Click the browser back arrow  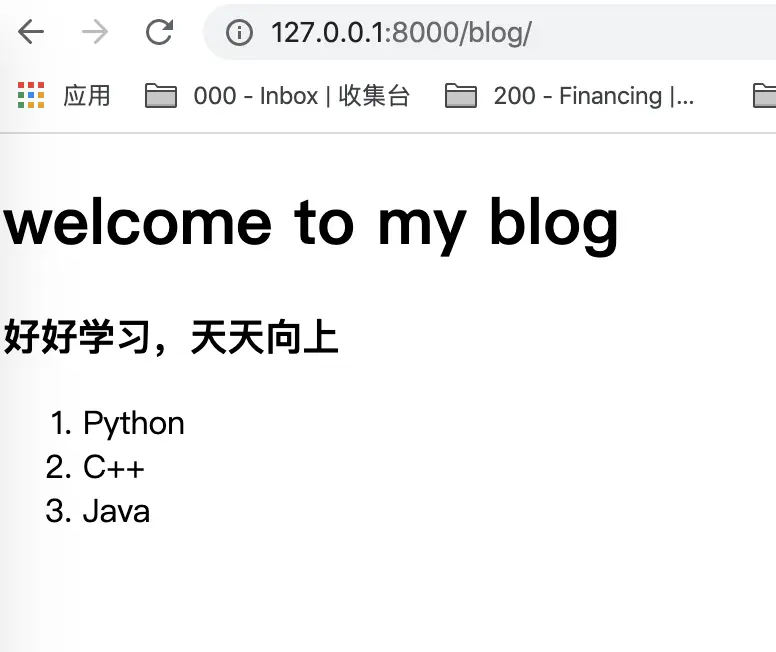[x=31, y=33]
